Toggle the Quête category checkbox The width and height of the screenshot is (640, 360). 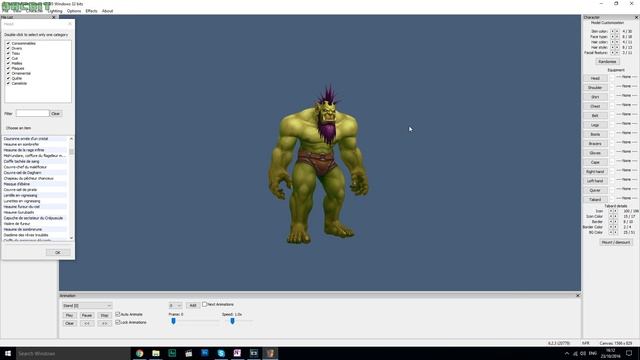coord(8,78)
